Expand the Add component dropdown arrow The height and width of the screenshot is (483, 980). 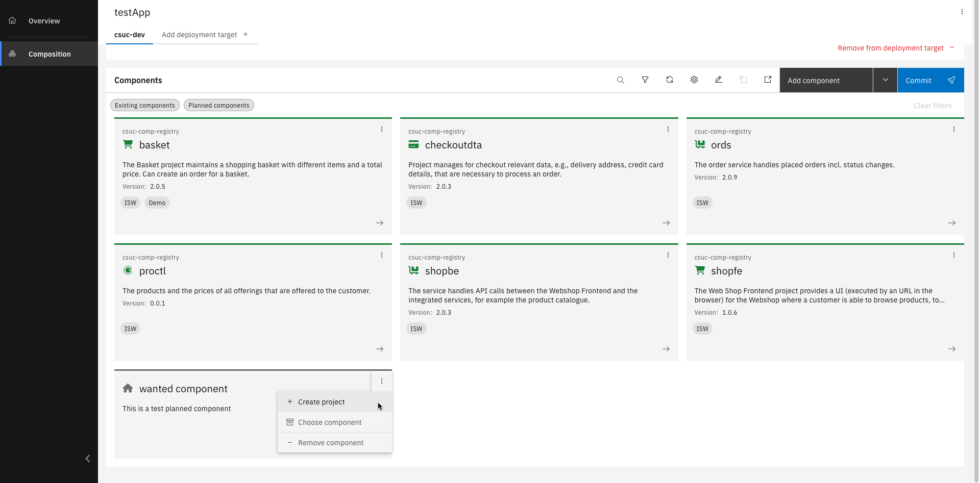point(885,80)
